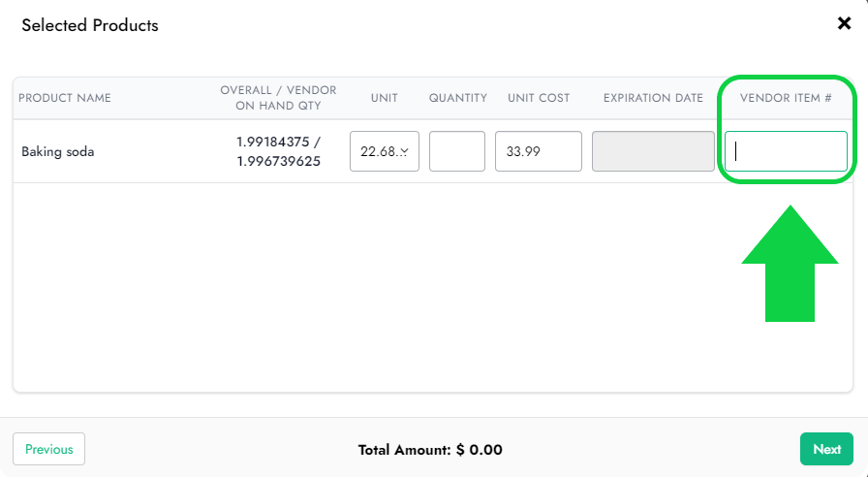
Task: Click the Quantity column header
Action: (457, 98)
